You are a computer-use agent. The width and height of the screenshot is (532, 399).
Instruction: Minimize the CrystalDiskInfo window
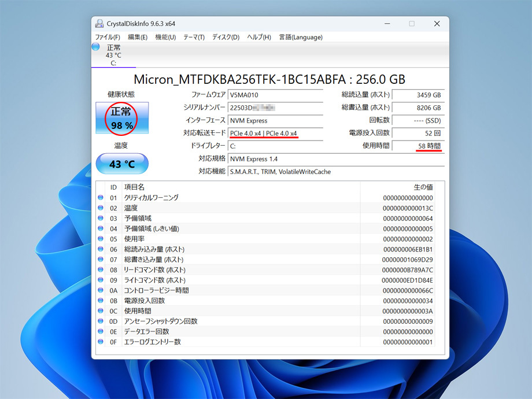(387, 23)
